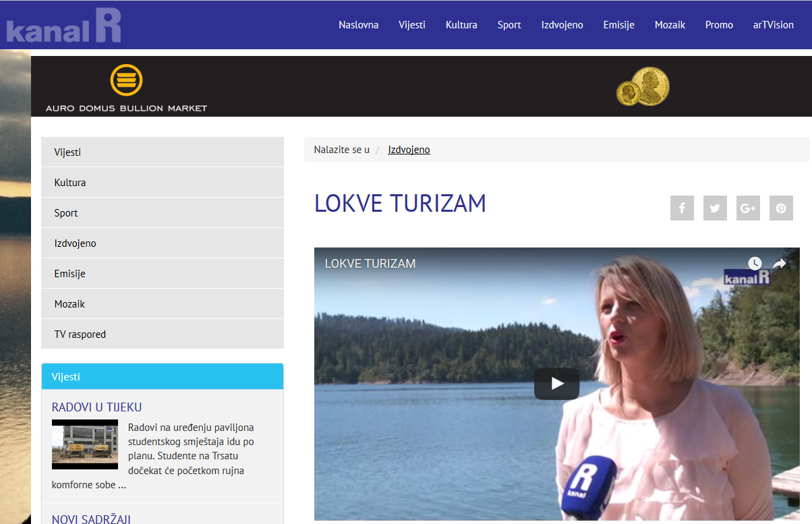Open the RADOVI U TIJEKU news headline
Viewport: 812px width, 524px height.
tap(96, 407)
